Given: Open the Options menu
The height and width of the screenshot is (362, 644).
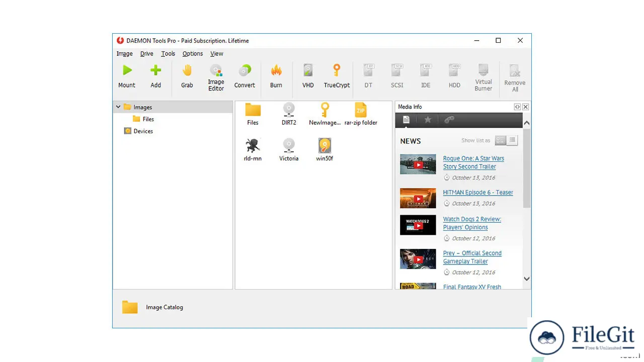Looking at the screenshot, I should coord(193,54).
